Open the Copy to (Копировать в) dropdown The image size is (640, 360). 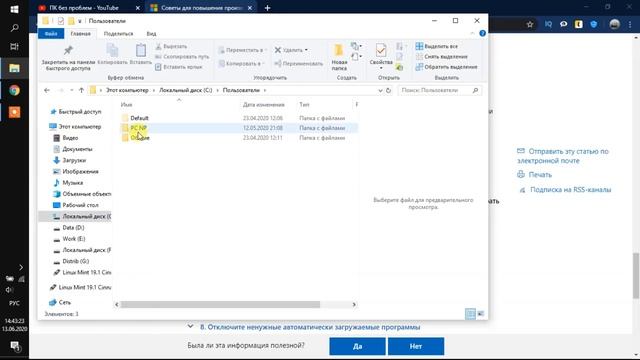coord(242,64)
